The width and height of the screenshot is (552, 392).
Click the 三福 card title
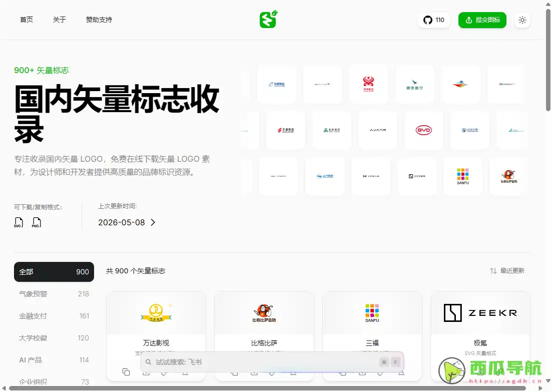[372, 343]
